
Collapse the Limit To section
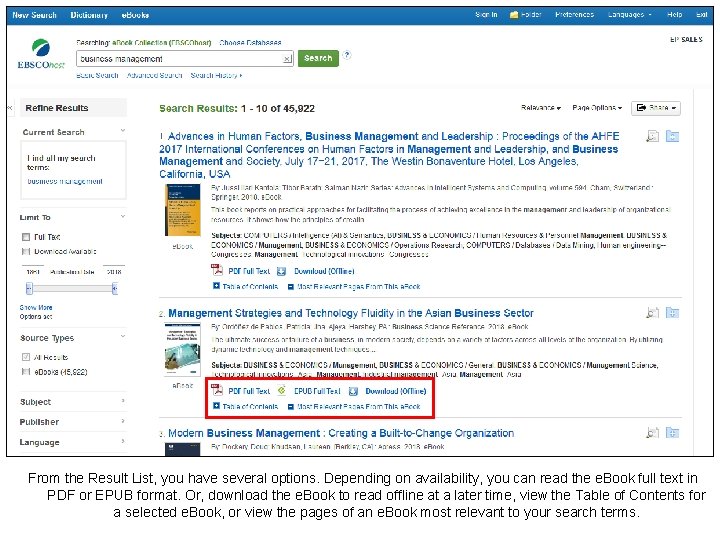click(x=123, y=216)
